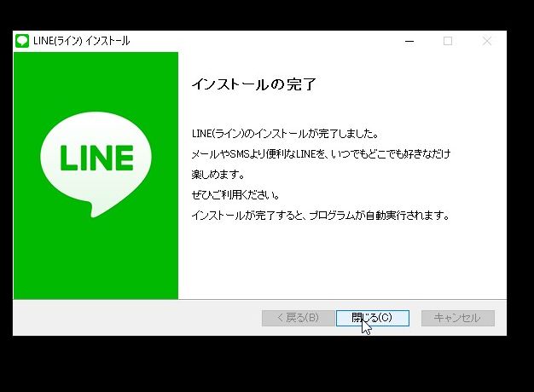Close the installer with the title bar X
The width and height of the screenshot is (534, 392).
487,41
